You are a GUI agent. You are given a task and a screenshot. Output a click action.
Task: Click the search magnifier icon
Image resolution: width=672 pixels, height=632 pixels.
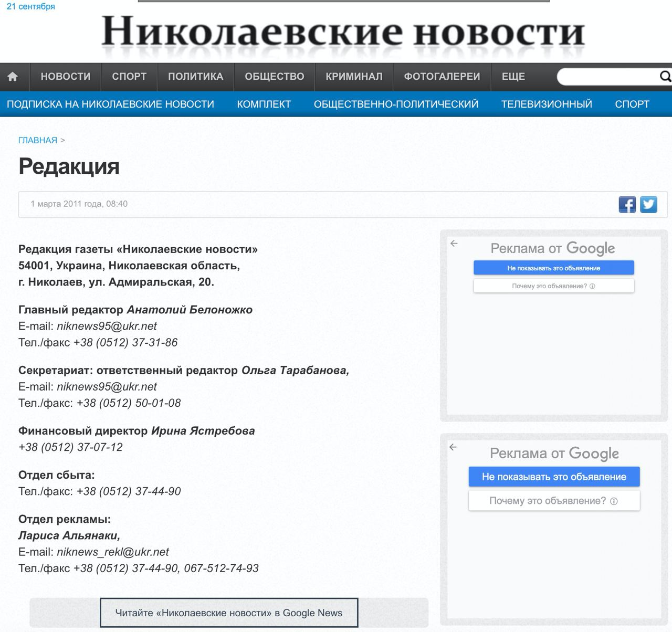pos(665,77)
